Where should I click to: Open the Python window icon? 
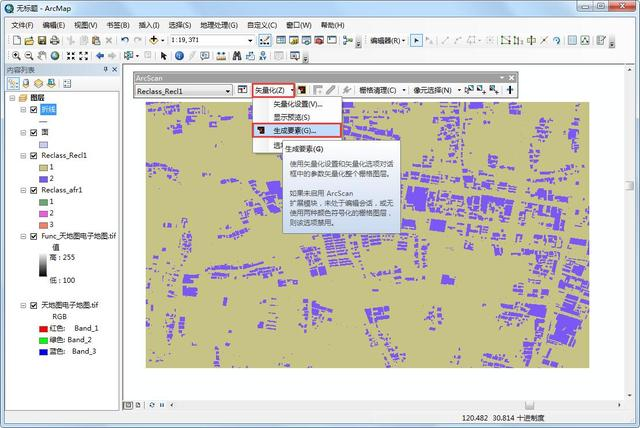point(332,40)
